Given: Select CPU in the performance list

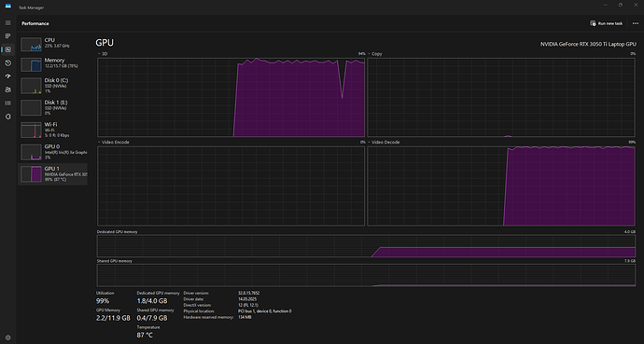Looking at the screenshot, I should coord(52,44).
